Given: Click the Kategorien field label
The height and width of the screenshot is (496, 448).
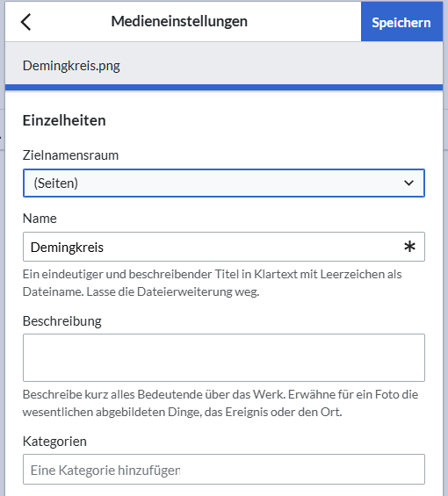Looking at the screenshot, I should 54,442.
